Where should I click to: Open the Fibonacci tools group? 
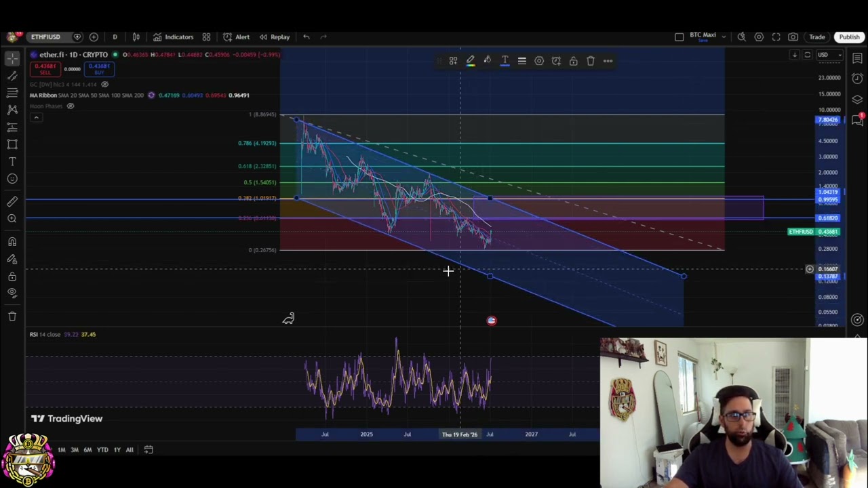pyautogui.click(x=12, y=92)
